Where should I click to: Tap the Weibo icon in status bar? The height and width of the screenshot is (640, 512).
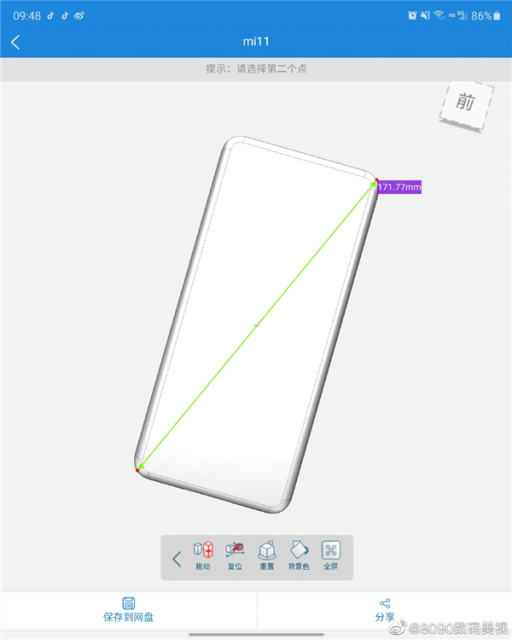tap(79, 16)
